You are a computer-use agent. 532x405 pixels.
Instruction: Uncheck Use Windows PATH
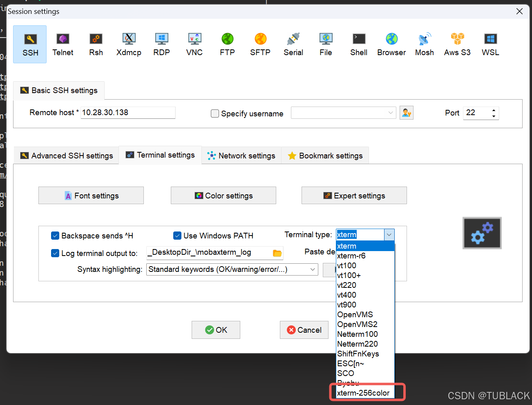coord(177,236)
